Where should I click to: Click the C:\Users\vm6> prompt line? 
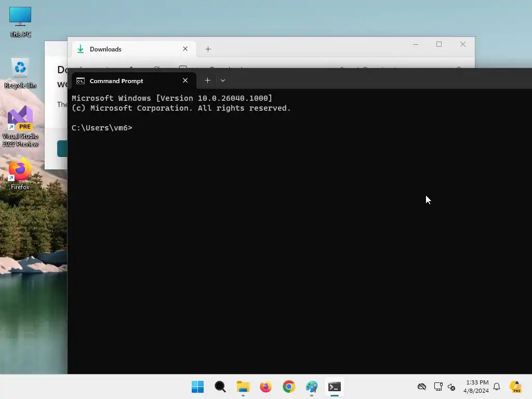tap(102, 128)
